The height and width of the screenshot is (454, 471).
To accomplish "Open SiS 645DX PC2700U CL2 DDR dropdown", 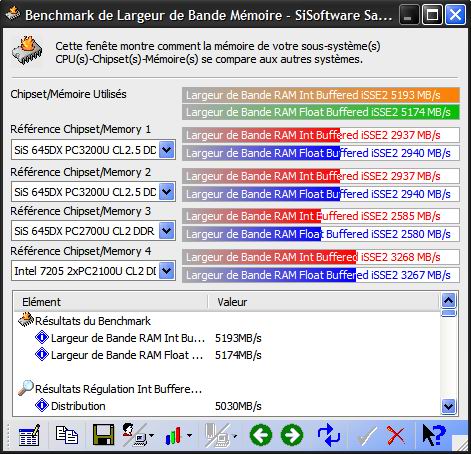I will [167, 231].
